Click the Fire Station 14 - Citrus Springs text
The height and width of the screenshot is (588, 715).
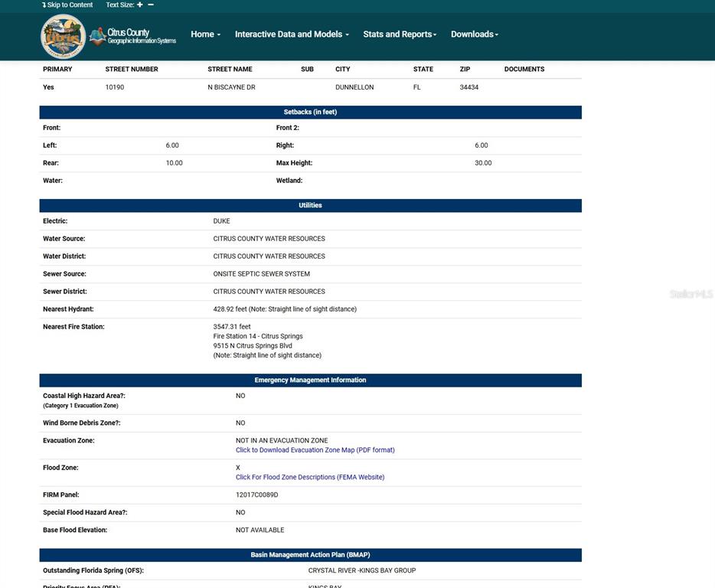click(x=258, y=336)
